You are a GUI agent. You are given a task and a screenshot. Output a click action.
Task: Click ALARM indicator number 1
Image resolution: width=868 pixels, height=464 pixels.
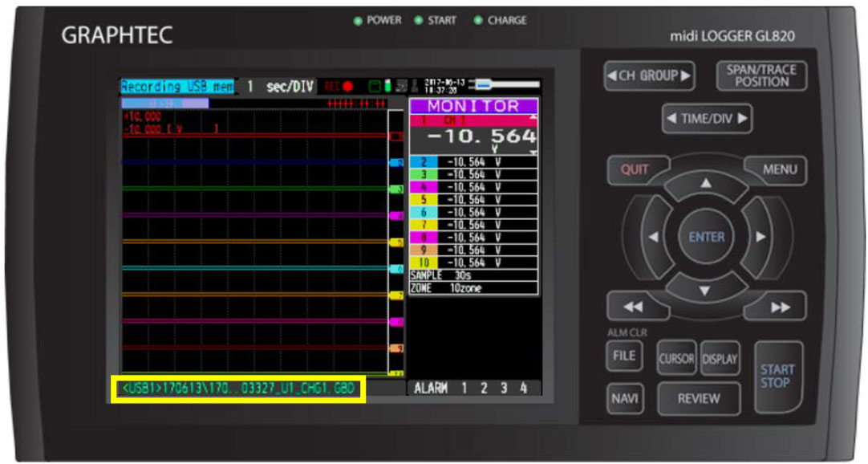[x=464, y=389]
